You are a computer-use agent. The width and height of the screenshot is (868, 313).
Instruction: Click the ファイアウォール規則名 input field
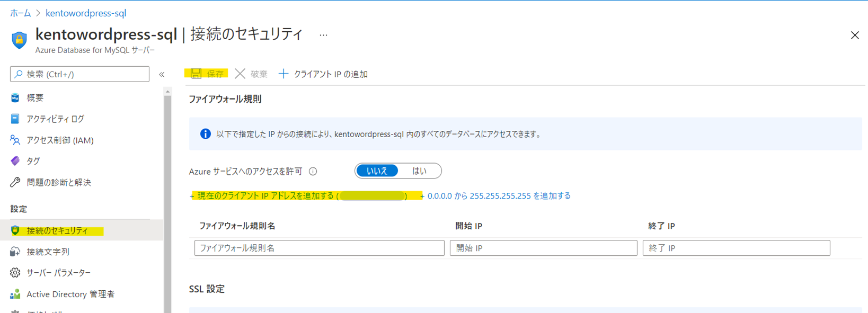(319, 248)
